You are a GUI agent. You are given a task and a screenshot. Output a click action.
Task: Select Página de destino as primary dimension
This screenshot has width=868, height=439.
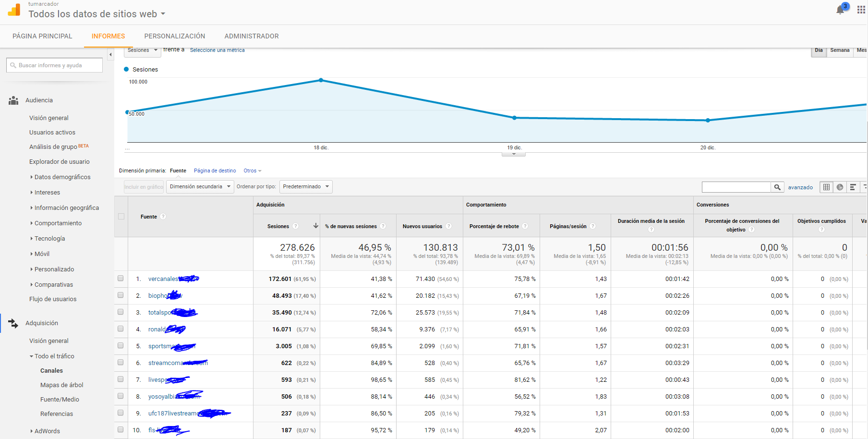tap(215, 171)
